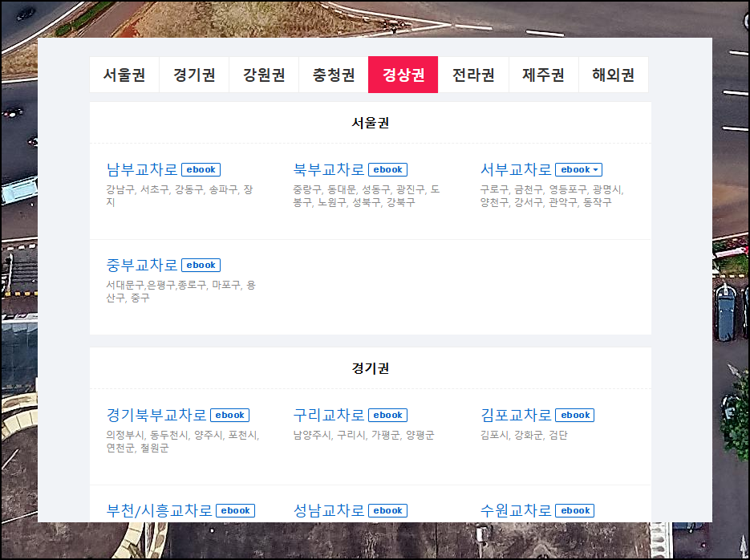The width and height of the screenshot is (750, 560).
Task: Open the 남부교차로 link
Action: click(142, 169)
